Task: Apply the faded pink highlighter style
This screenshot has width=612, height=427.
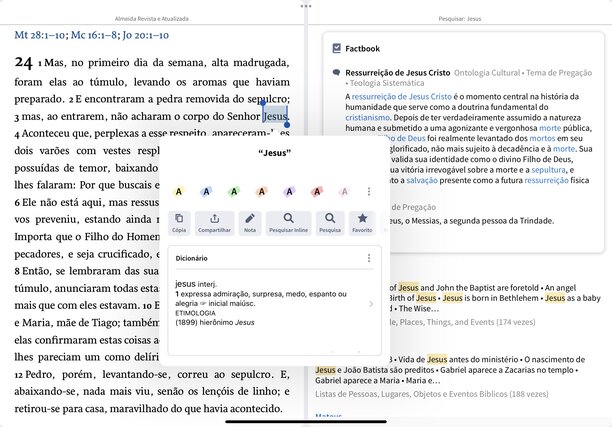Action: point(344,192)
